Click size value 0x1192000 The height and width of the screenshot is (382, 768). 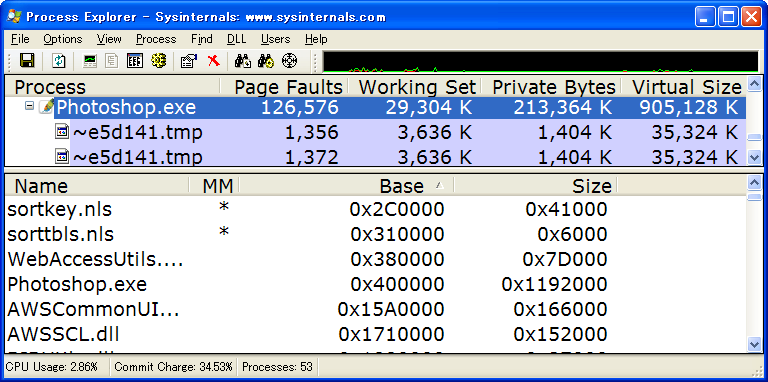pos(554,285)
